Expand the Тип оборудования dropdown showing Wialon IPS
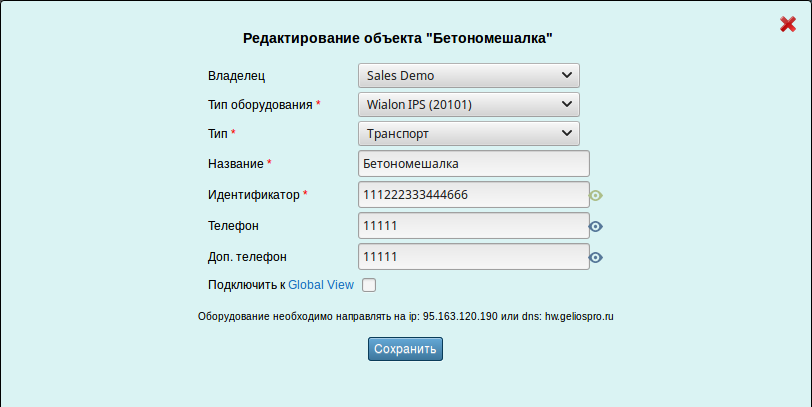 pos(468,104)
